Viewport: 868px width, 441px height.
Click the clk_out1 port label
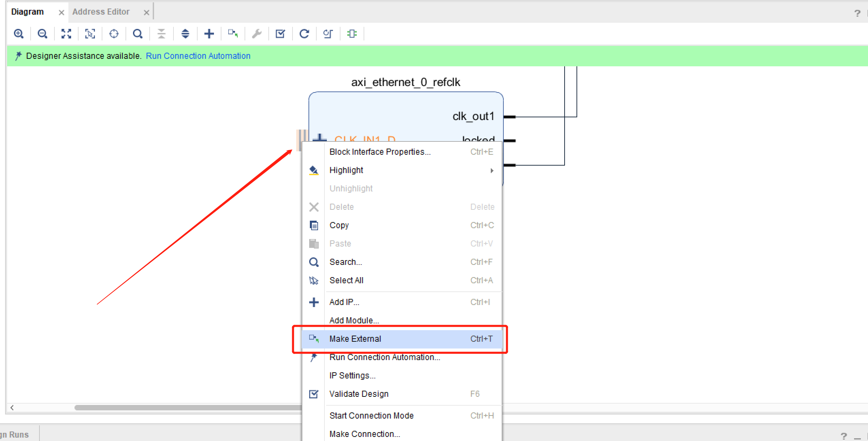[473, 116]
